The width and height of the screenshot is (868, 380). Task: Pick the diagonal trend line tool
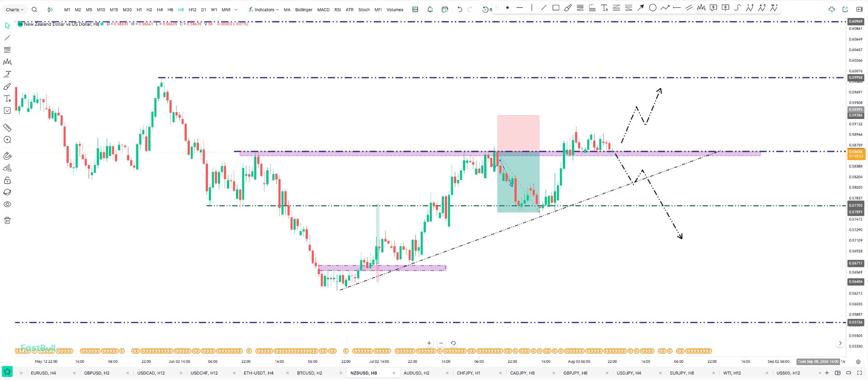click(544, 8)
